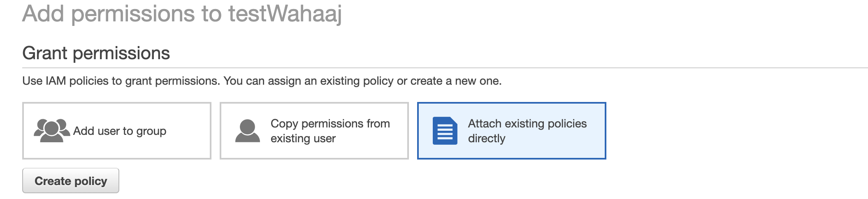Click the word 'directly' in highlighted card
The height and width of the screenshot is (199, 868).
click(x=486, y=139)
